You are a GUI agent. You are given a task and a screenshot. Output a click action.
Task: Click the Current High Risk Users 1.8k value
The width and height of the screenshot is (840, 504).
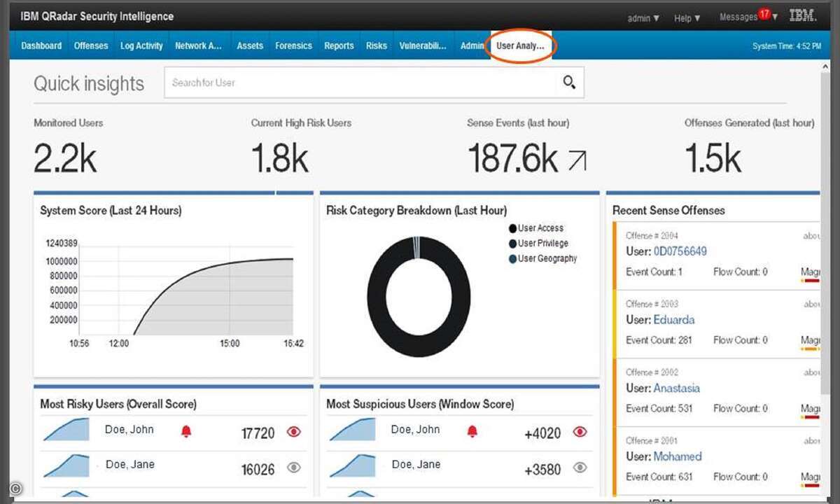pyautogui.click(x=280, y=160)
